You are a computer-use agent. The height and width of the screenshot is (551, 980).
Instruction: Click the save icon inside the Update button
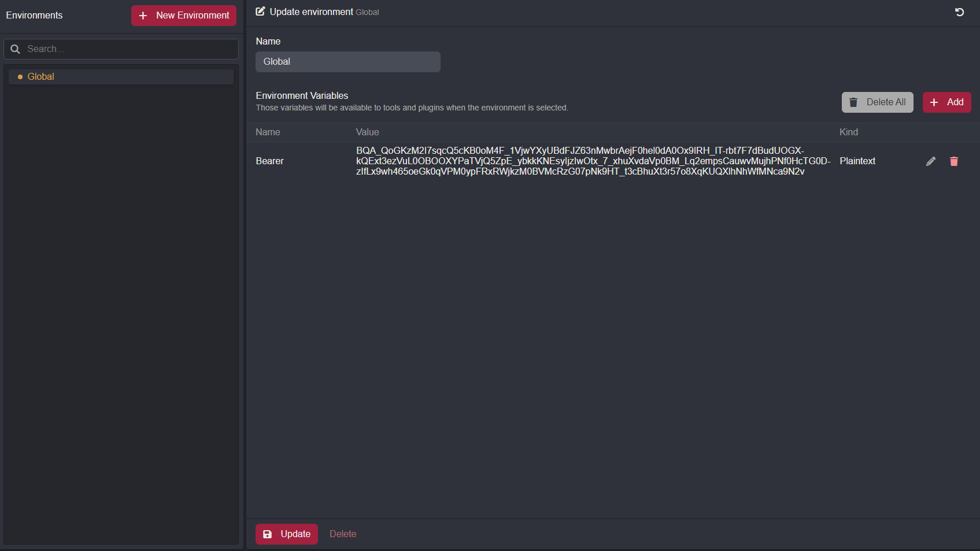coord(267,534)
